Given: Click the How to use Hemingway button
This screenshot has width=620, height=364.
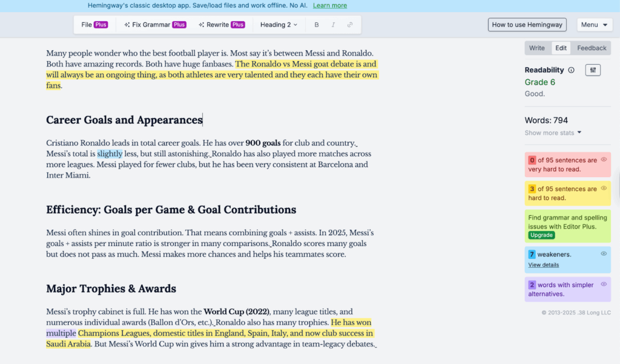Looking at the screenshot, I should [527, 25].
